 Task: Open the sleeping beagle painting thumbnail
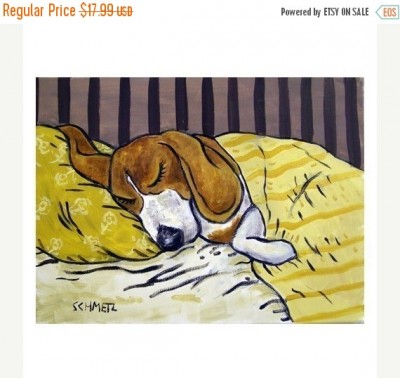pos(200,200)
